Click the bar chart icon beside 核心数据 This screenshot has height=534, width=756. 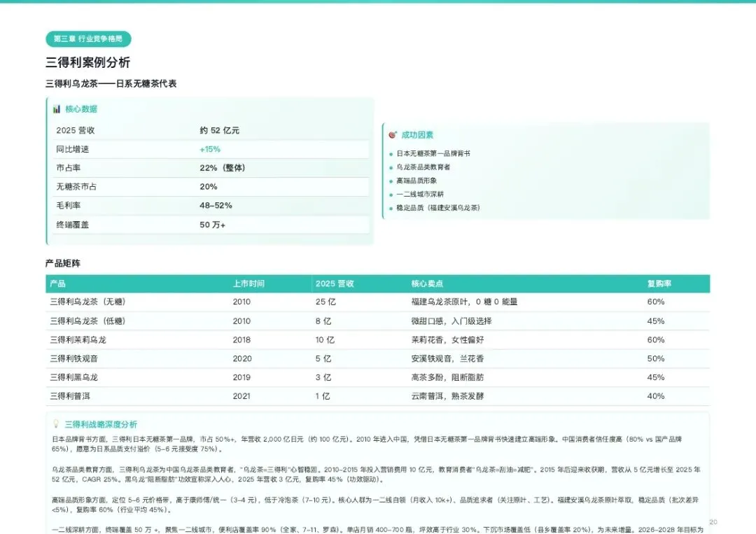[57, 109]
